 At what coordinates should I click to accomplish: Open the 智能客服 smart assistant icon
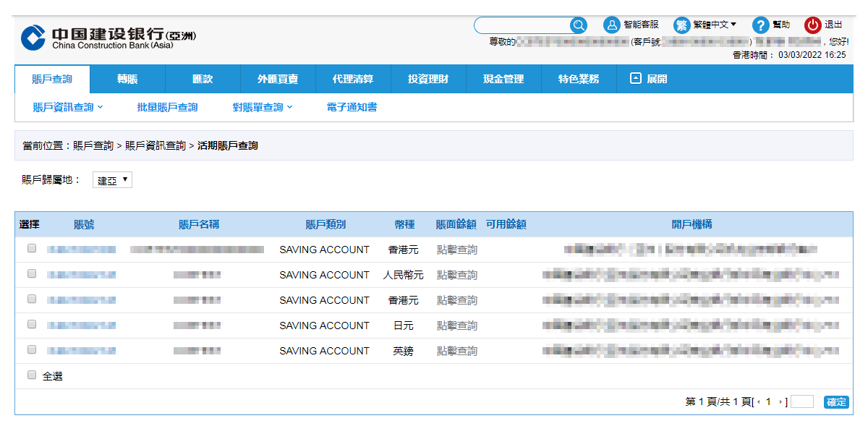point(612,25)
